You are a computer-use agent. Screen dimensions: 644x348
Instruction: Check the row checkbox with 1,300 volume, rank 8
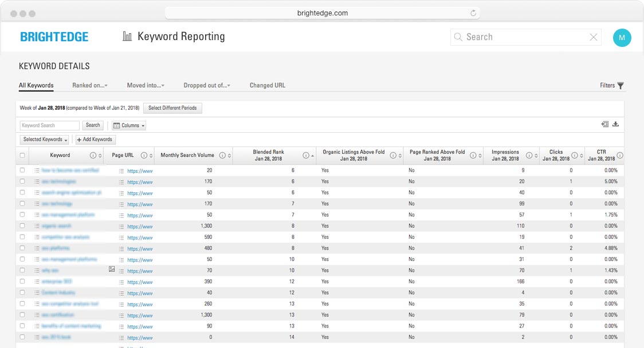(22, 226)
